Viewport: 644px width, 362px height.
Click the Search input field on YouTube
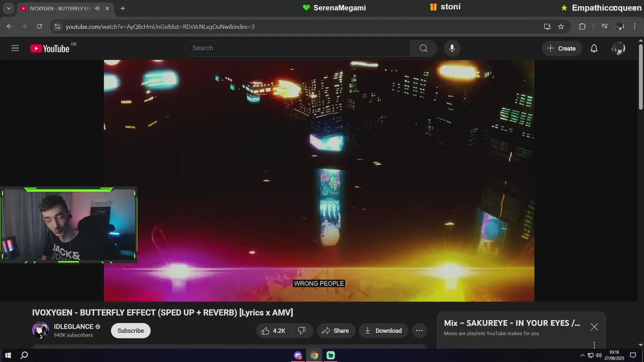[x=298, y=48]
